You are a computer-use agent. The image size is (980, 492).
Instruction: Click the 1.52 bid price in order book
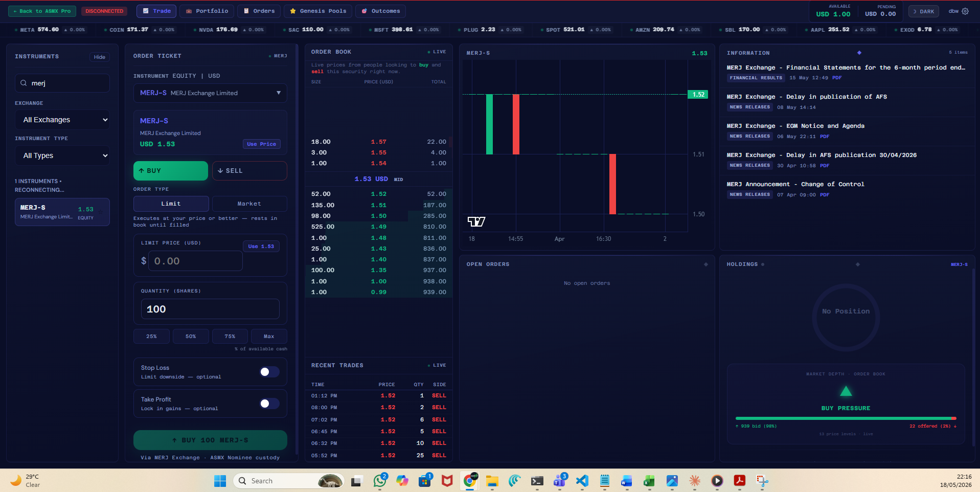click(x=379, y=194)
